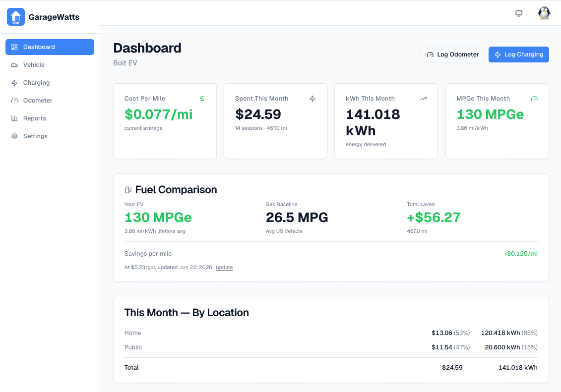561x392 pixels.
Task: Click the GarageWatts brand name
Action: 54,17
